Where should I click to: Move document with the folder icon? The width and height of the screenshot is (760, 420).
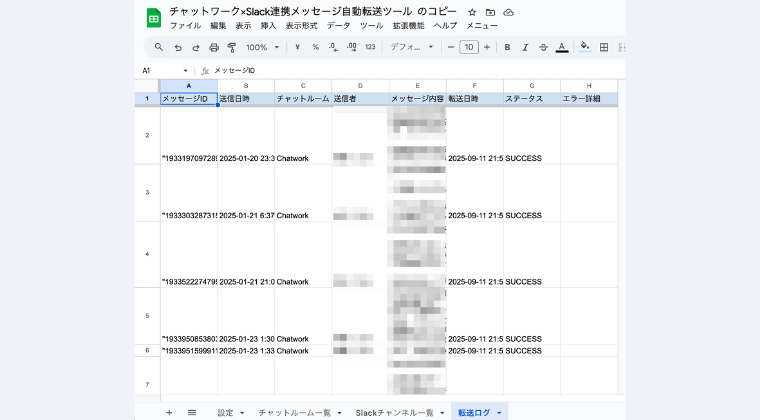pyautogui.click(x=490, y=12)
